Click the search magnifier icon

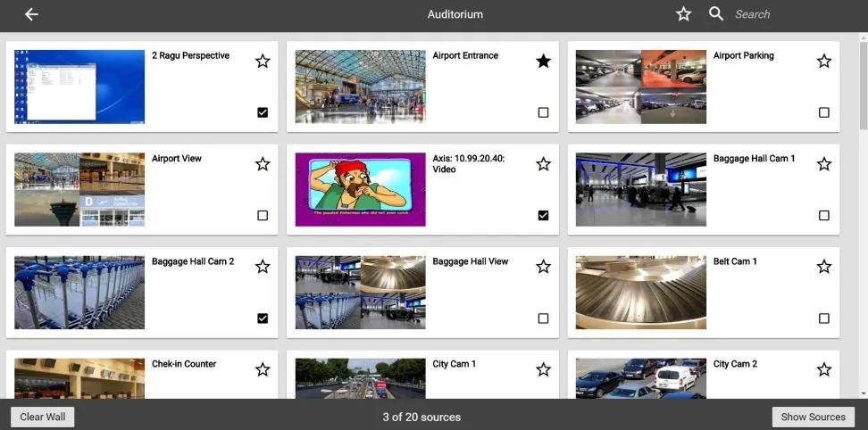coord(716,14)
